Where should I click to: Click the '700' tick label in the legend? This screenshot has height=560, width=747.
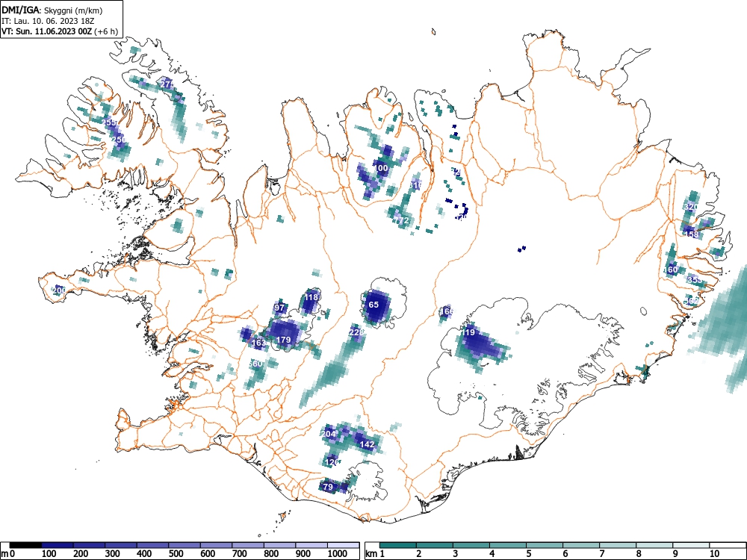240,554
